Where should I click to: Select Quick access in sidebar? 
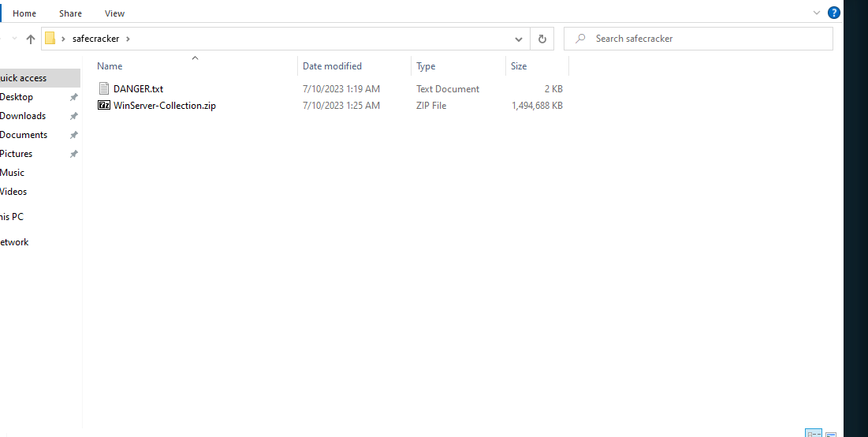(40, 78)
